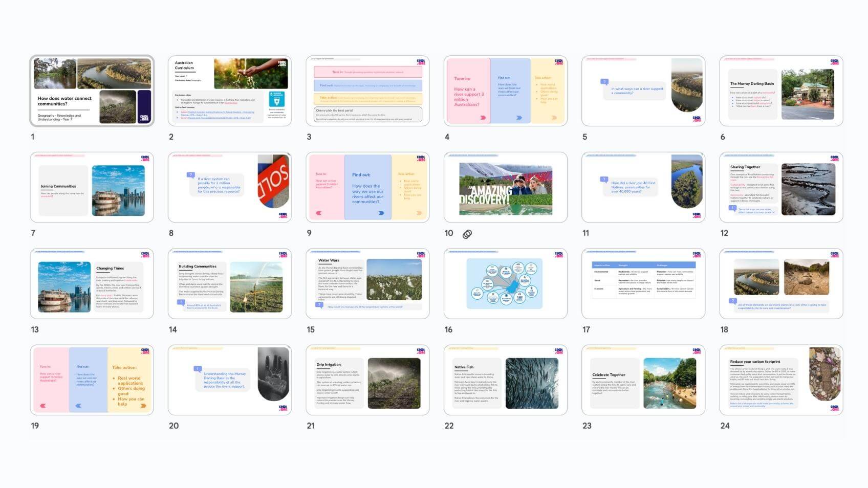This screenshot has width=868, height=488.
Task: Select the Water Wars slide
Action: [367, 283]
